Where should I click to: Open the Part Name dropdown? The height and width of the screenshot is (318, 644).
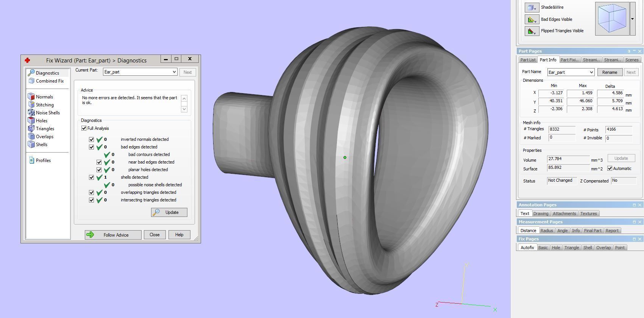(x=591, y=72)
